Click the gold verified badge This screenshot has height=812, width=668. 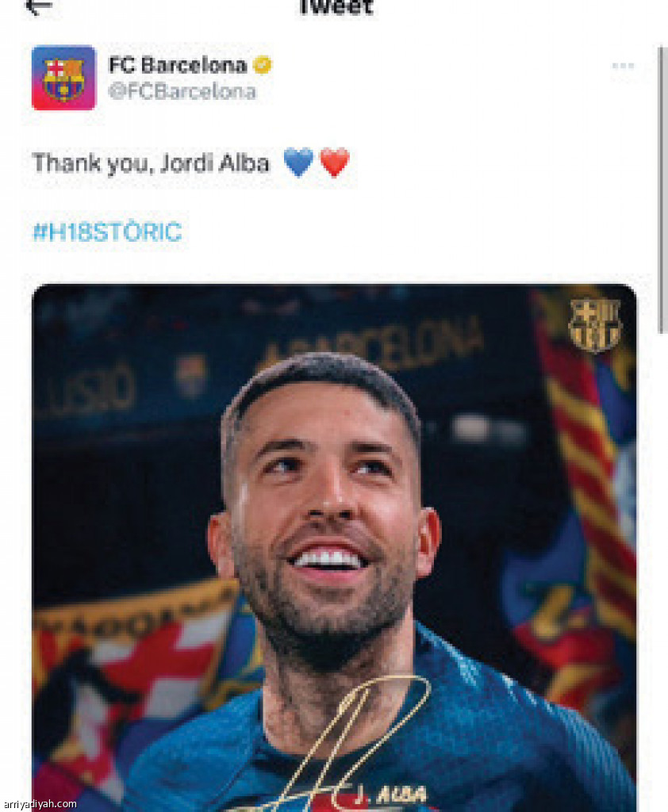tap(263, 65)
